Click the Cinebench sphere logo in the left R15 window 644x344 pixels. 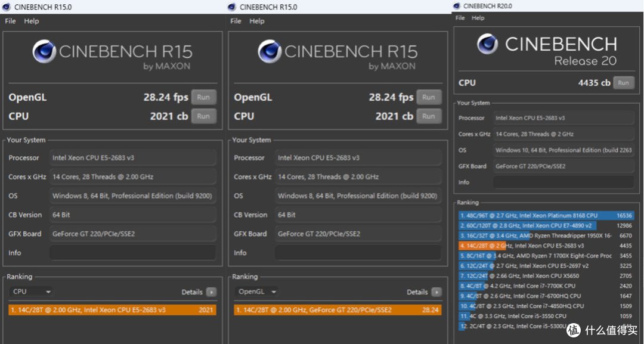(x=44, y=51)
